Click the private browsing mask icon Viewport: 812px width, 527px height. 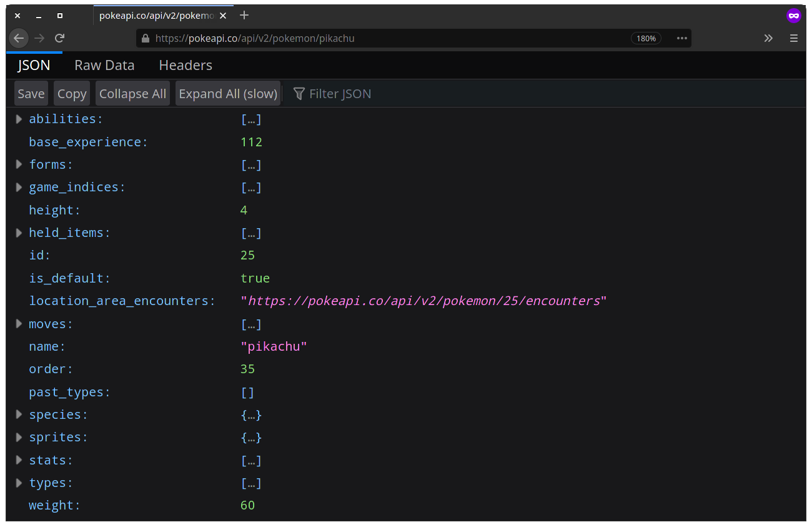tap(794, 16)
